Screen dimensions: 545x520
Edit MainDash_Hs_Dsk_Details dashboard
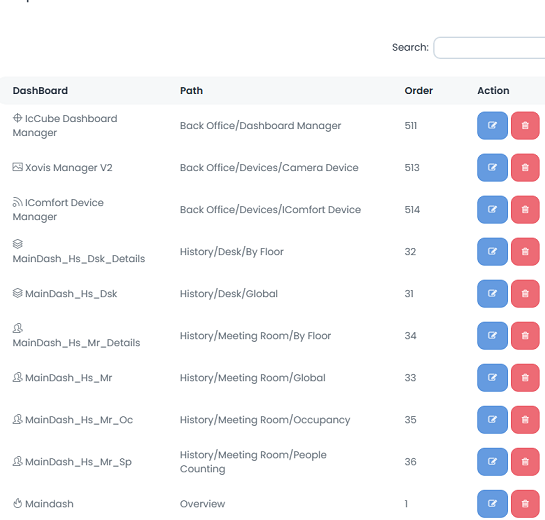tap(492, 252)
